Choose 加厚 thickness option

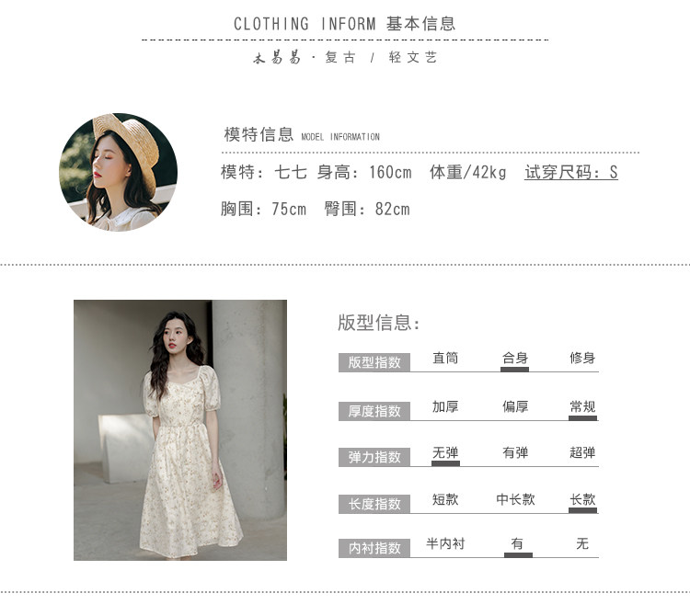coord(445,406)
